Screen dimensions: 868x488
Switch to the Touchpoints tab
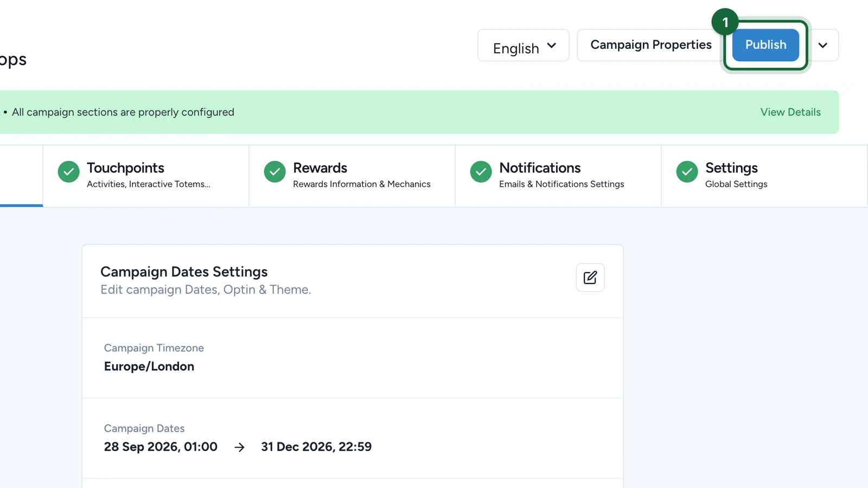click(x=146, y=176)
